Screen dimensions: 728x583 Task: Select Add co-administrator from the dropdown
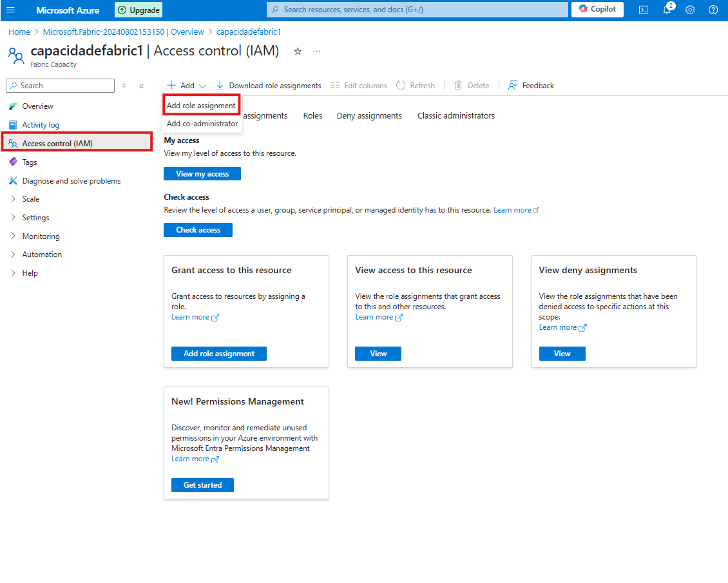click(x=202, y=124)
